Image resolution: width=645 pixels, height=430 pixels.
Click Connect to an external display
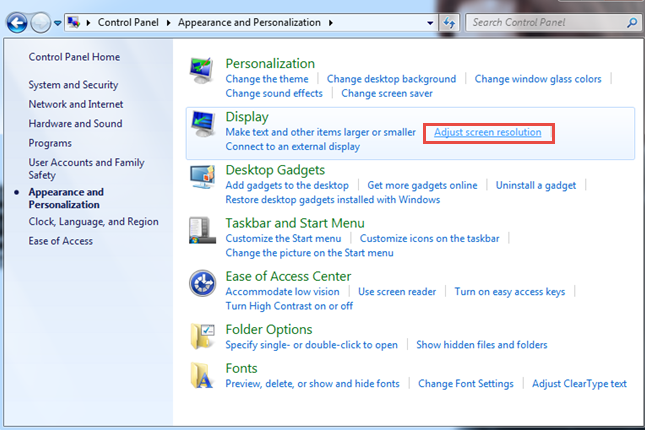[292, 146]
